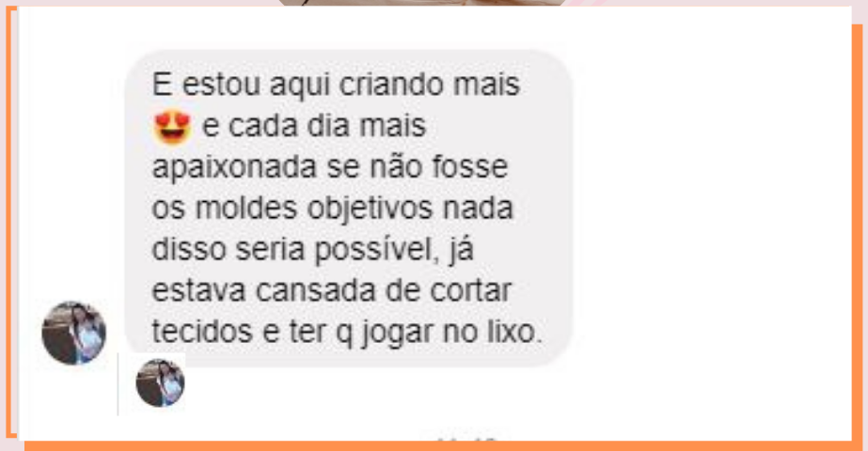Click the heart-eyes emoji in the message
Viewport: 868px width, 451px height.
173,126
